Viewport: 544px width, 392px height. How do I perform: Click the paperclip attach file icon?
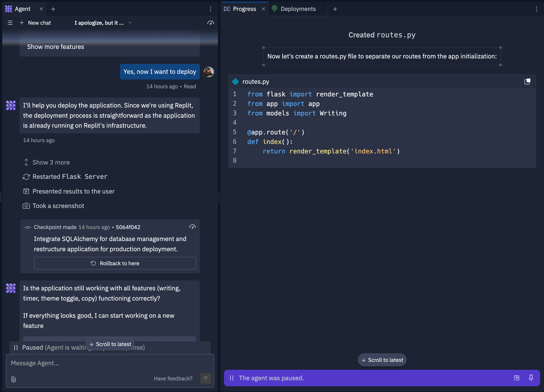coord(14,379)
